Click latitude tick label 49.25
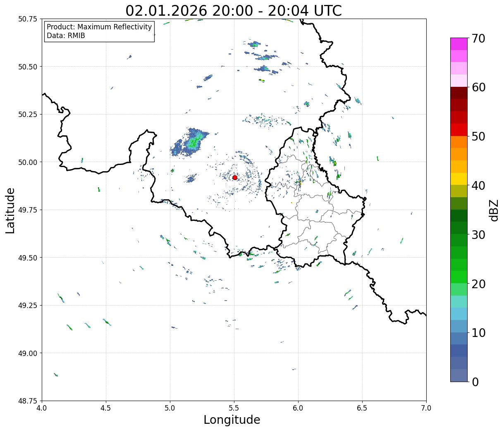Image resolution: width=504 pixels, height=430 pixels. click(x=28, y=306)
